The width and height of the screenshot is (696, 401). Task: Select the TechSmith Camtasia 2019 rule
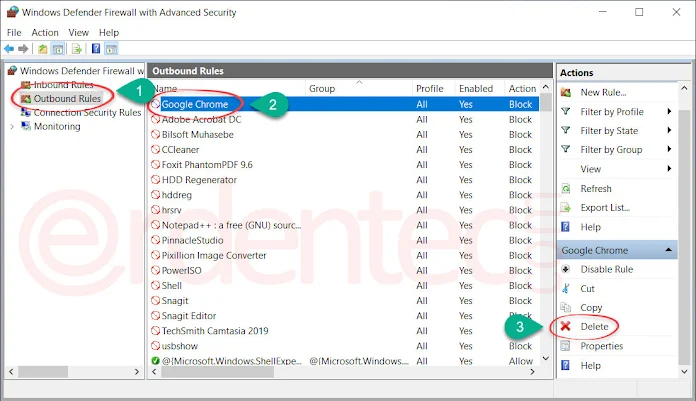344,331
